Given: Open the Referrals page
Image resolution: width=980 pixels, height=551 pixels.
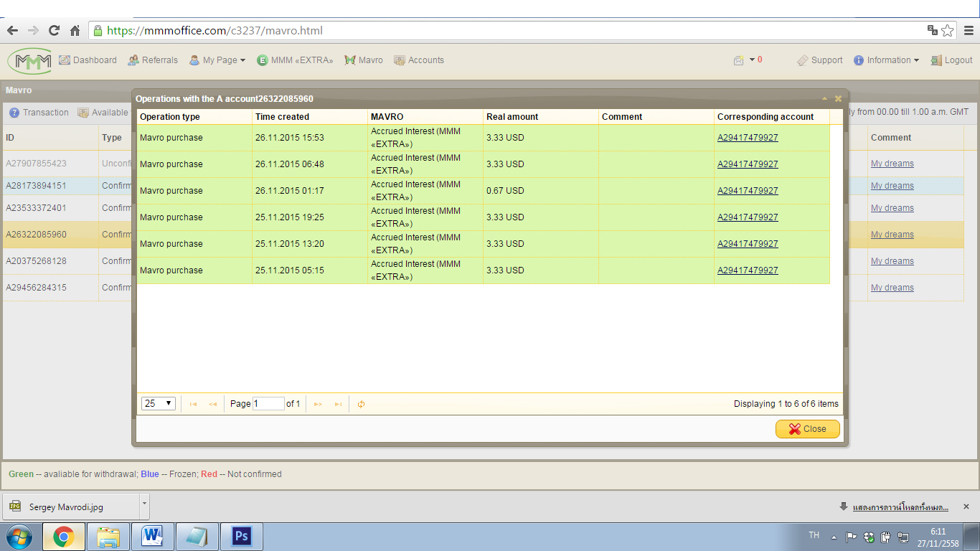Looking at the screenshot, I should tap(152, 60).
